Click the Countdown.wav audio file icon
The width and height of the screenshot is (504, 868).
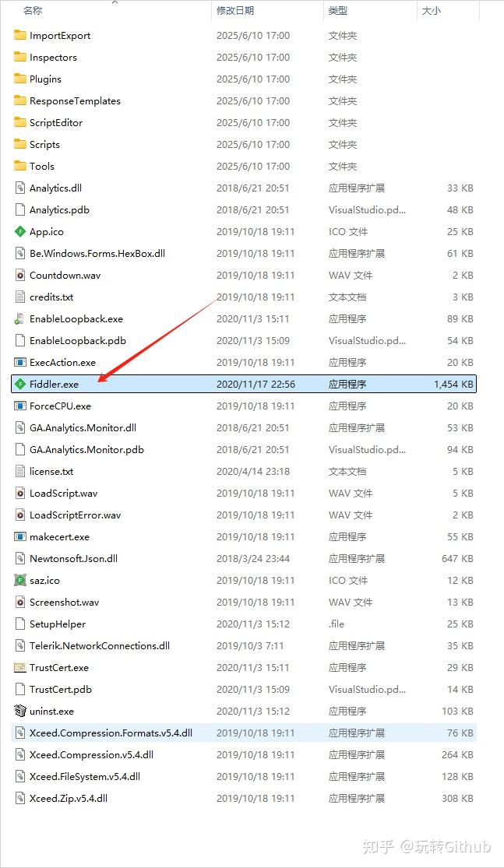click(20, 275)
